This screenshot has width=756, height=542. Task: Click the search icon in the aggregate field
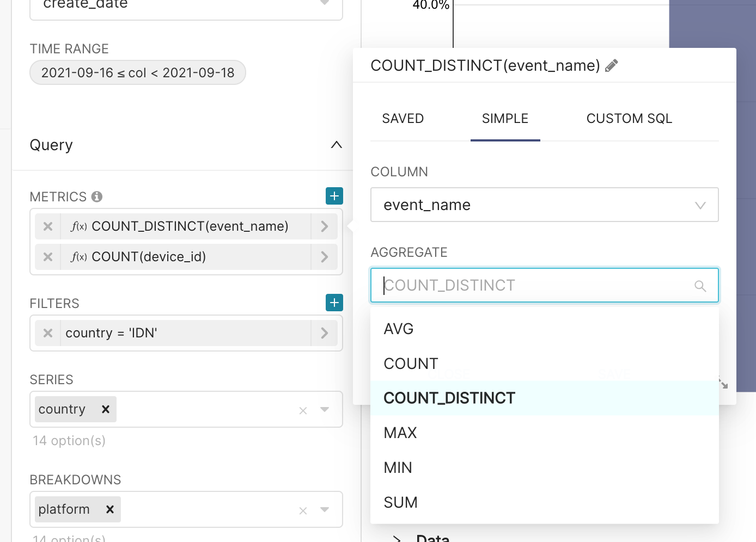[x=700, y=285]
